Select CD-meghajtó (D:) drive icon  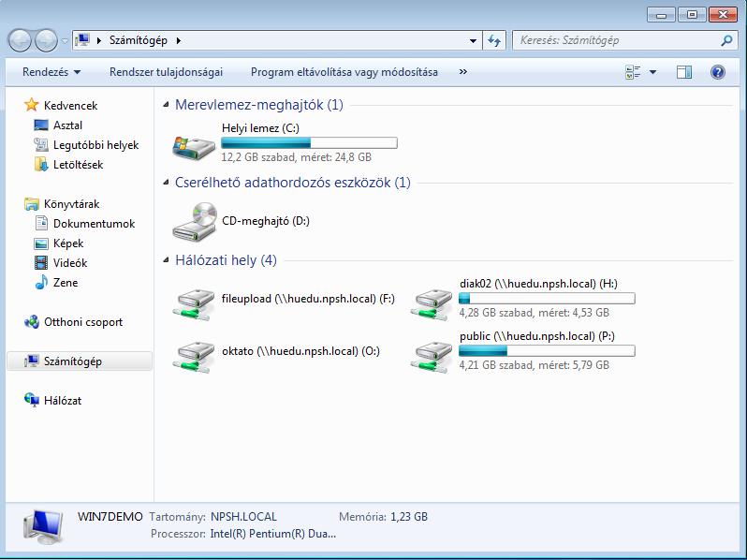[195, 221]
